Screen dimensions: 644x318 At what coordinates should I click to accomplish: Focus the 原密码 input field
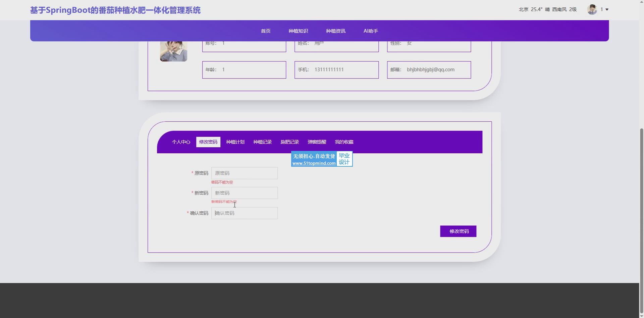(244, 173)
